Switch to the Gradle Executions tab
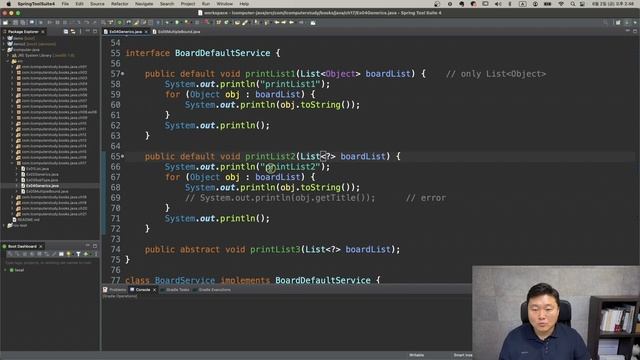 (212, 290)
